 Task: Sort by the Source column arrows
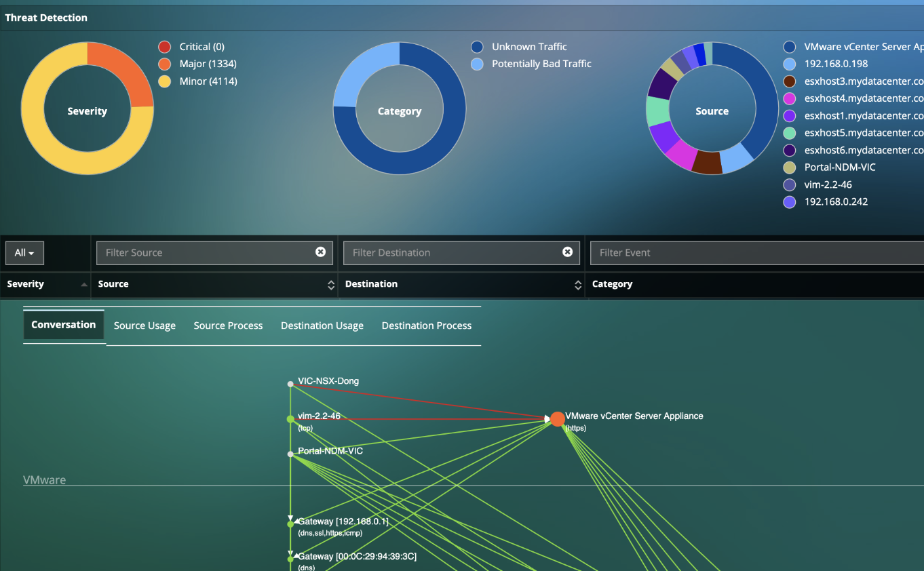click(331, 285)
